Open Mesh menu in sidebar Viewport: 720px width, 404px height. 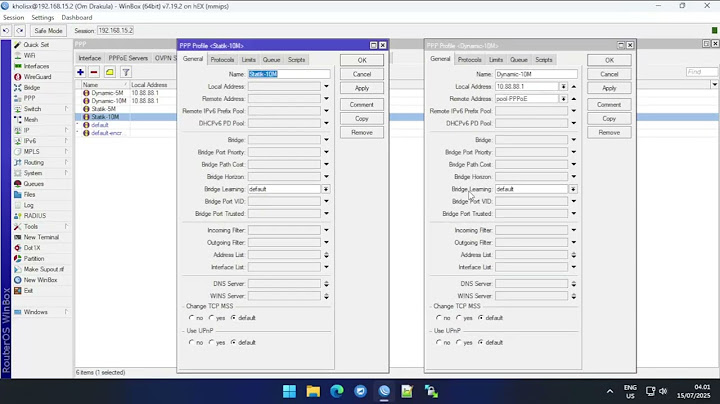(31, 119)
